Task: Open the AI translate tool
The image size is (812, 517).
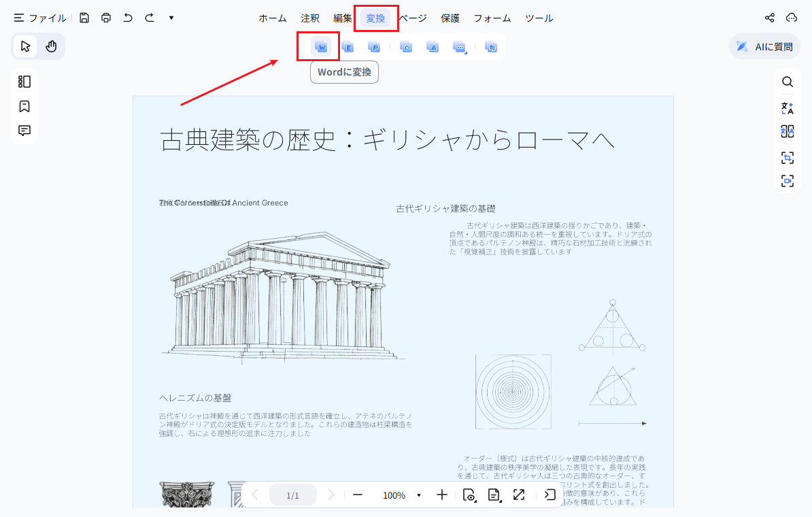Action: [787, 107]
